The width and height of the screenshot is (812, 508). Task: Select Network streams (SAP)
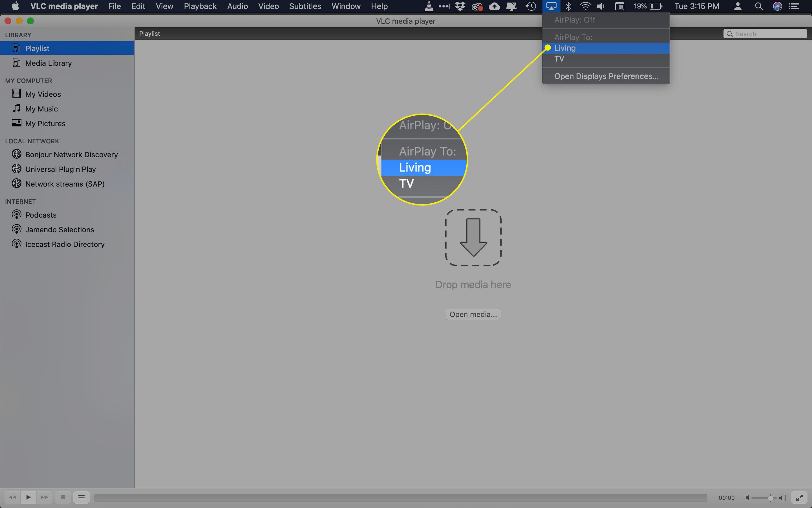pos(67,184)
